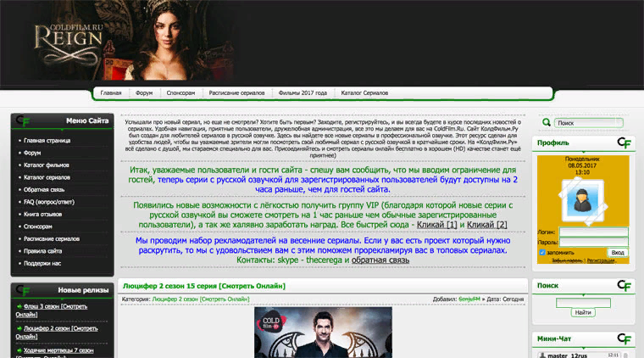The image size is (644, 358).
Task: Click green arrow next to Люцифер 2 сезон release
Action: (x=19, y=328)
